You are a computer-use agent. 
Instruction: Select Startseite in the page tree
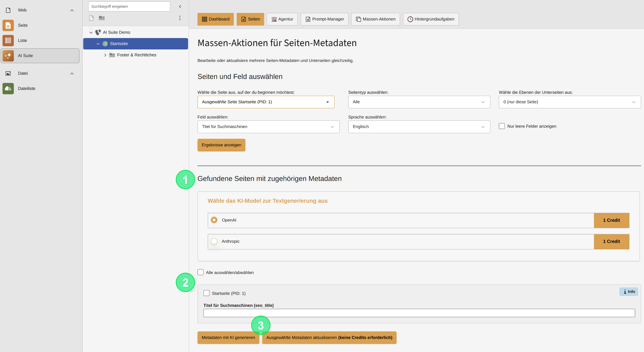[136, 44]
